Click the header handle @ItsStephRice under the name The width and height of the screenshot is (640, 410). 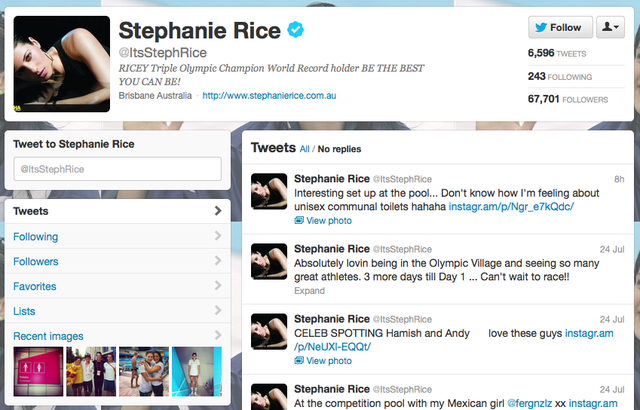point(162,53)
